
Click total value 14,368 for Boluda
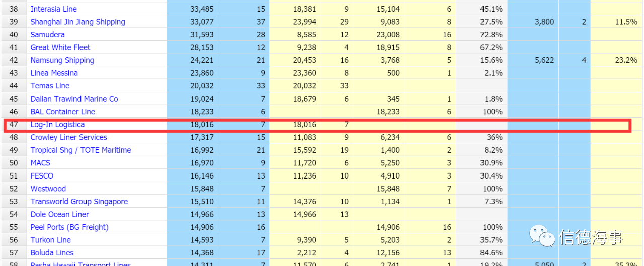coord(202,252)
